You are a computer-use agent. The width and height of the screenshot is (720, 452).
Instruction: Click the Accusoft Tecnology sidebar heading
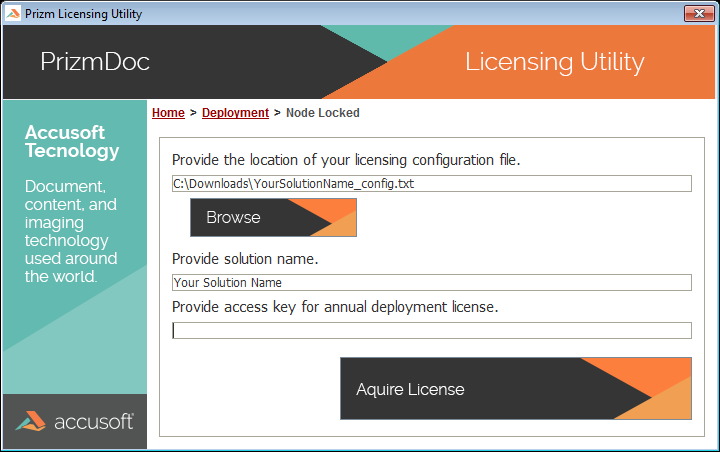(x=72, y=142)
